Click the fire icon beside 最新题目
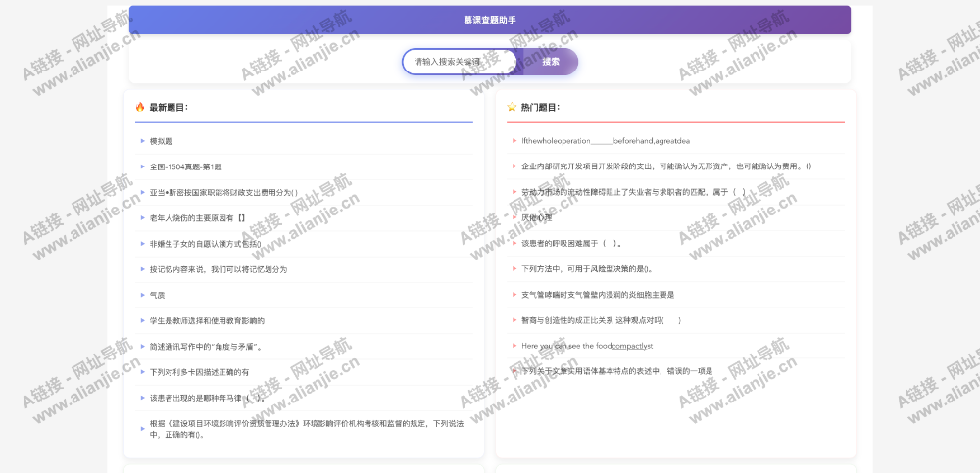Viewport: 980px width, 473px height. pos(140,107)
